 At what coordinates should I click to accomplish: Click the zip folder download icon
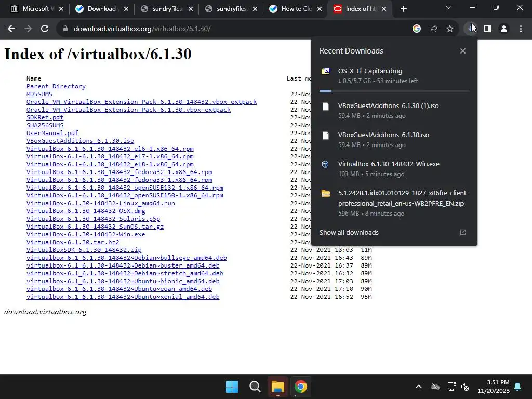point(325,194)
